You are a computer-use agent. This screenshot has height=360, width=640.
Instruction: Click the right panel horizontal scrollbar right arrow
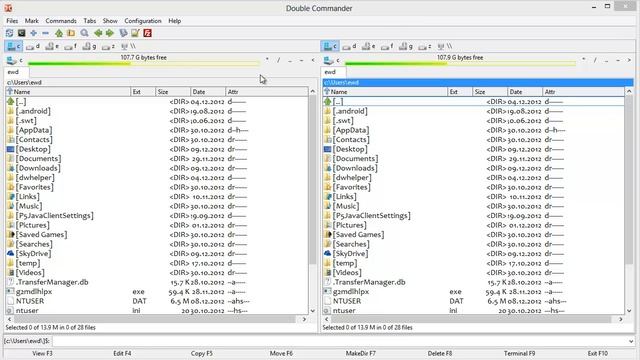621,319
